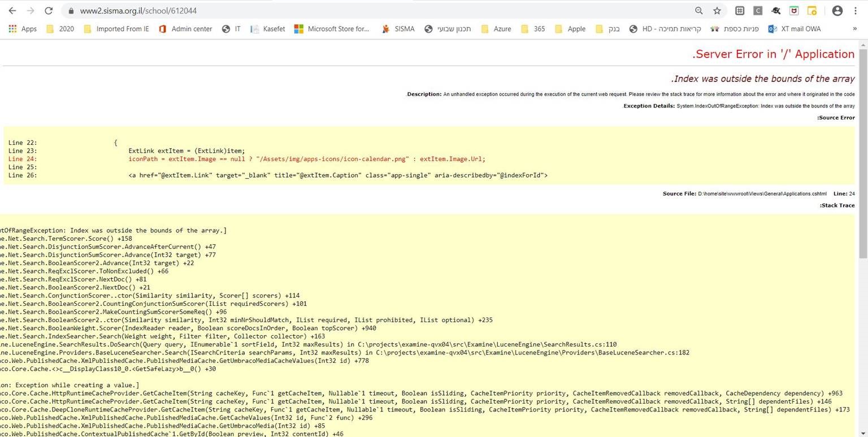Click the Exception Details line
Screen dimensions: 868x437
(739, 106)
